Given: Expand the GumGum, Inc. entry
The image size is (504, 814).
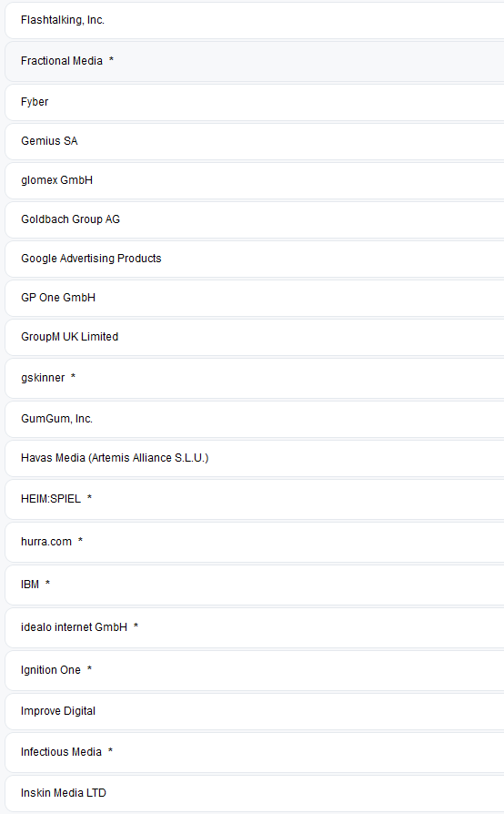Looking at the screenshot, I should point(255,419).
